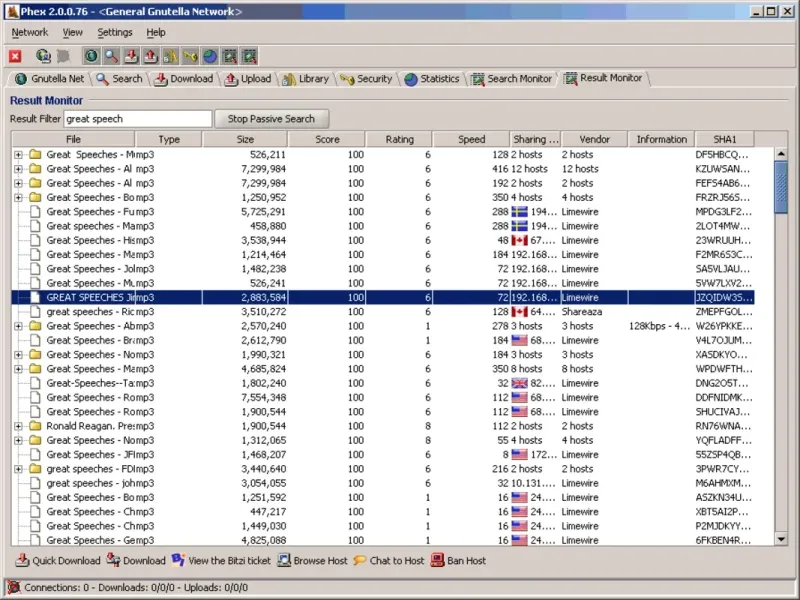Open Download view from toolbar icon
The height and width of the screenshot is (600, 800).
pos(131,56)
